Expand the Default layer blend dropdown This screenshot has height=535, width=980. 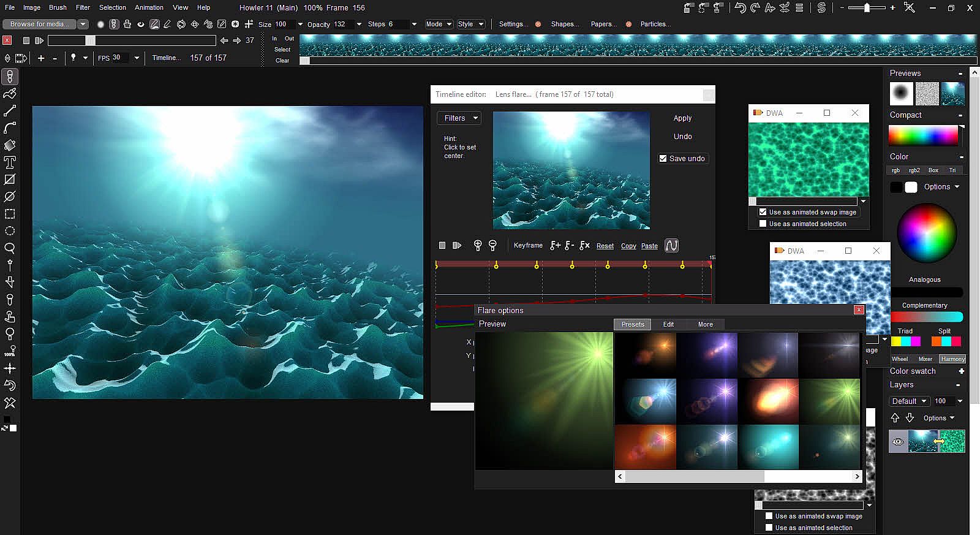(909, 401)
